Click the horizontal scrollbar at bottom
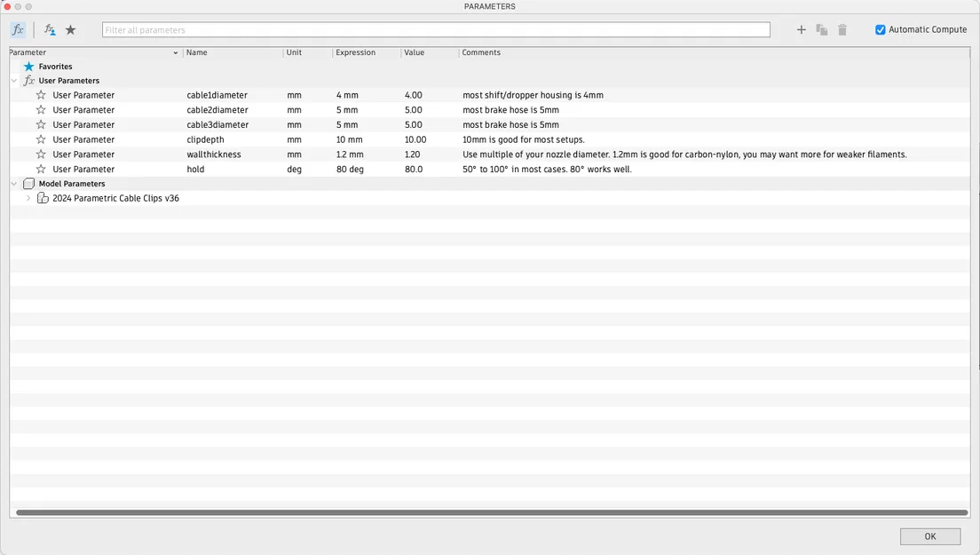This screenshot has height=555, width=980. click(491, 512)
